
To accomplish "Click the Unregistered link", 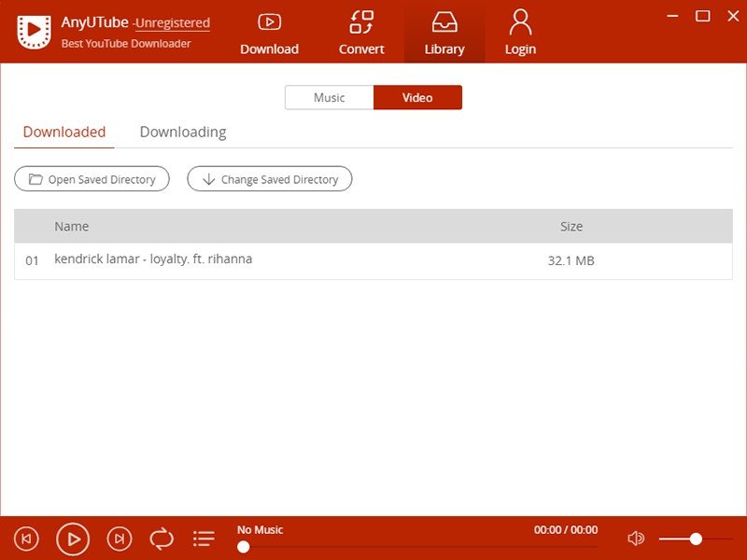I will click(x=173, y=23).
